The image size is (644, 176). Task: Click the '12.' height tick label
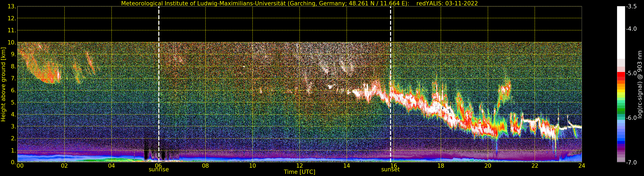tap(12, 18)
